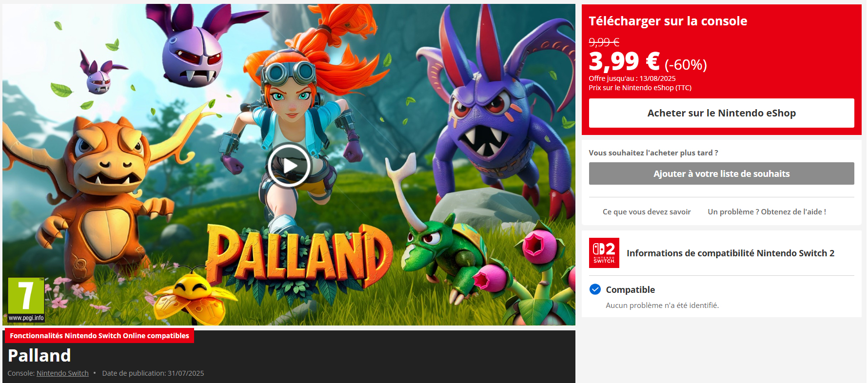Click the Offre jusqu'au 13/08/2025 text

(632, 78)
